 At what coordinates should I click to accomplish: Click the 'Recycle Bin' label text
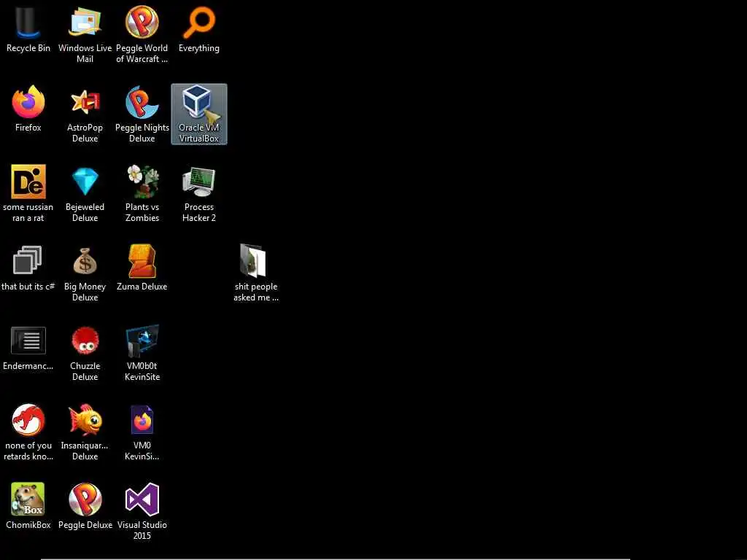[28, 48]
